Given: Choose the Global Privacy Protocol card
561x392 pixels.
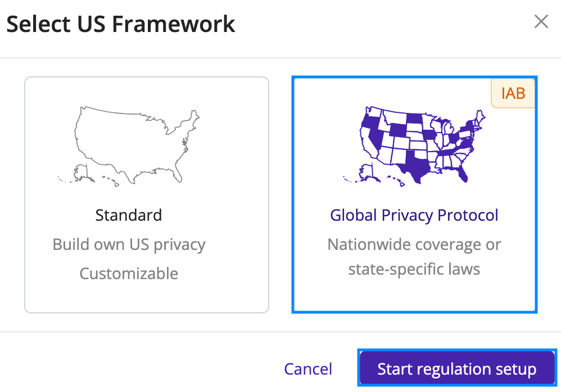Looking at the screenshot, I should click(414, 195).
